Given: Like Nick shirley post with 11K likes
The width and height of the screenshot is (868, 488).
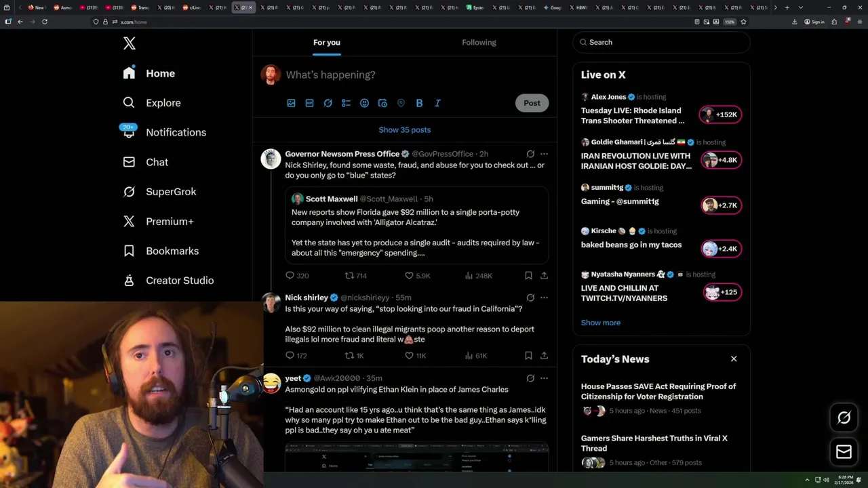Looking at the screenshot, I should point(415,356).
